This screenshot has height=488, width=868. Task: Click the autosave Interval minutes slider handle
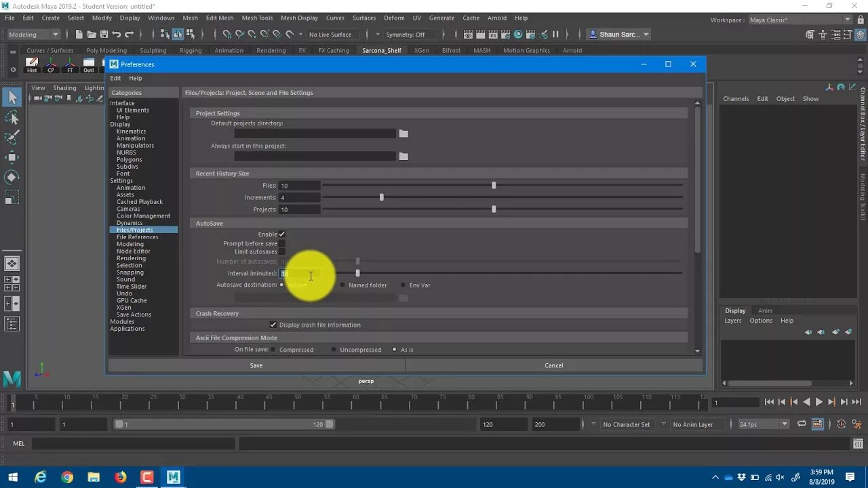tap(358, 273)
